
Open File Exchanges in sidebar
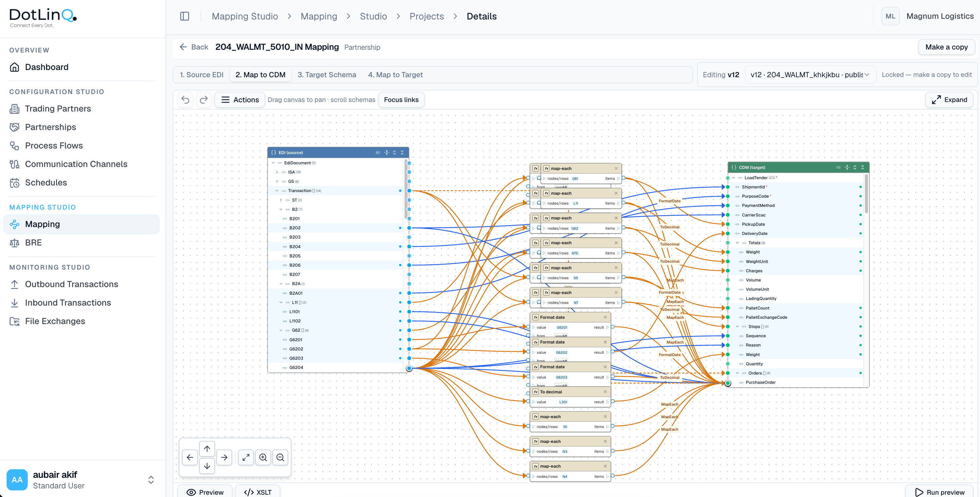pos(81,321)
